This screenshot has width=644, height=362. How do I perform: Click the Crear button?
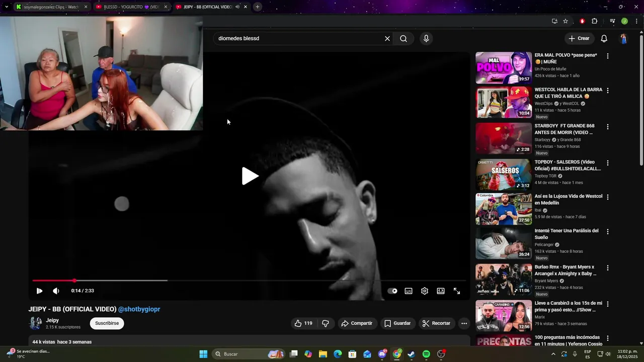pos(579,39)
